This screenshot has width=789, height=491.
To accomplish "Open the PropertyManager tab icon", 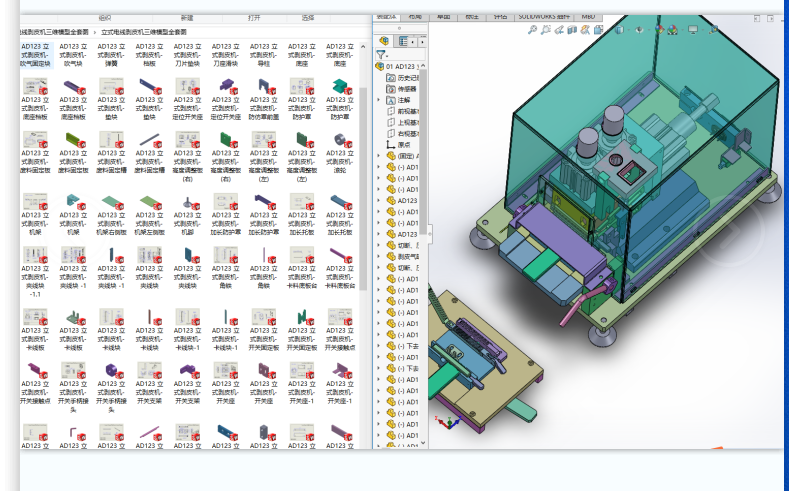I will coord(404,41).
